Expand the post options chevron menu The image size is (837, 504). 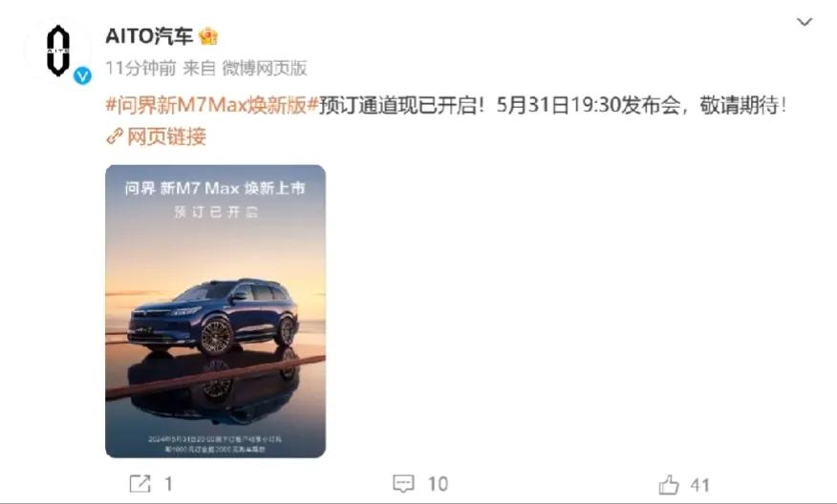pos(805,22)
